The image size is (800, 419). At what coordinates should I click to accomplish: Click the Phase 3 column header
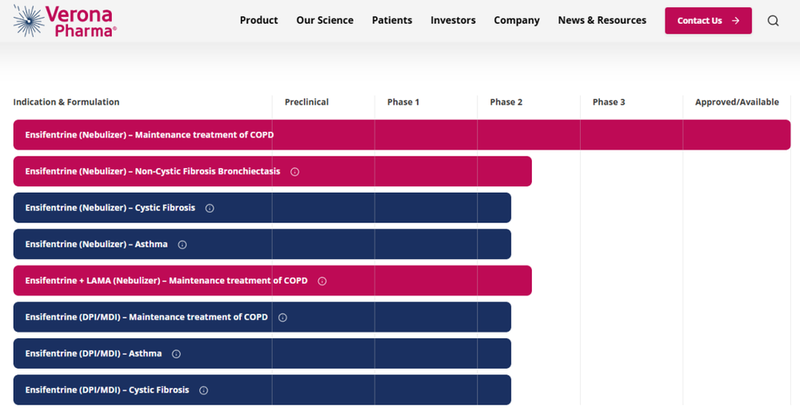[609, 102]
